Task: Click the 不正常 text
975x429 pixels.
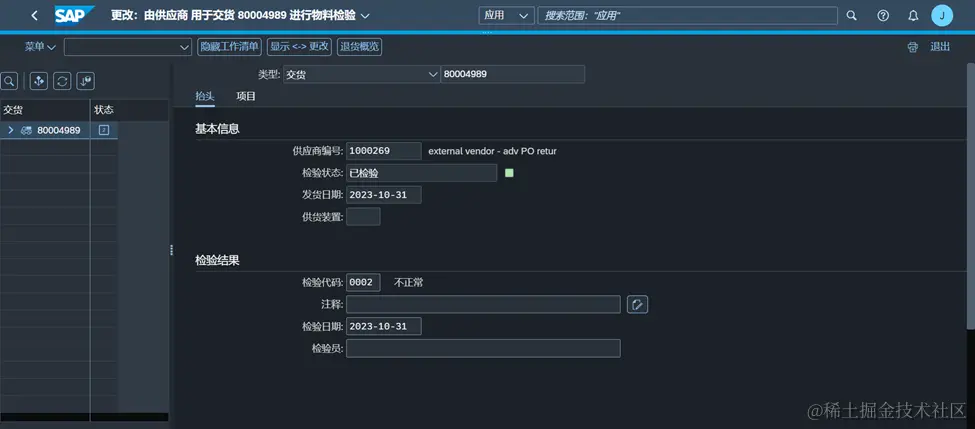Action: (x=409, y=282)
